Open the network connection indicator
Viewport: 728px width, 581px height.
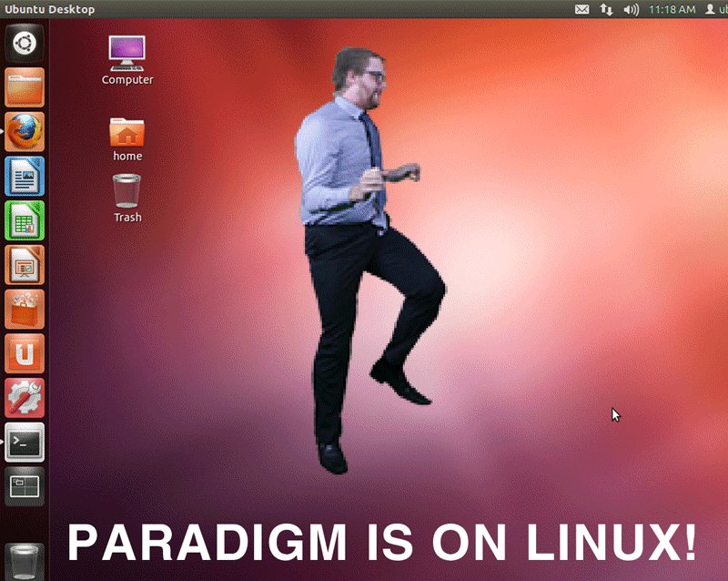(606, 9)
